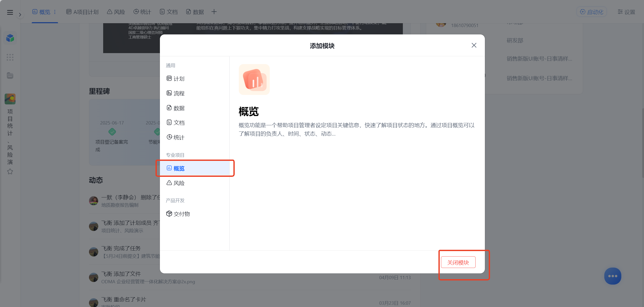Switch to the 风险 tab
644x307 pixels.
(116, 12)
